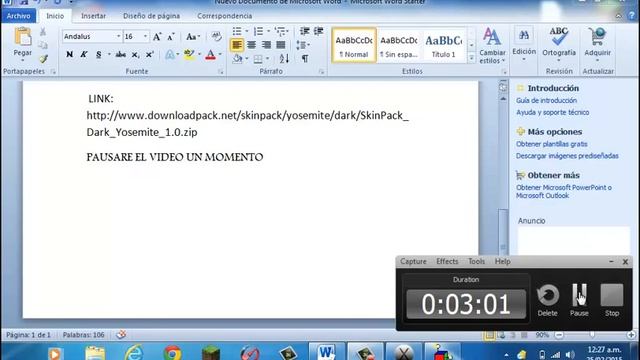Open Ayuda y soporte técnico link
640x360 pixels.
552,112
